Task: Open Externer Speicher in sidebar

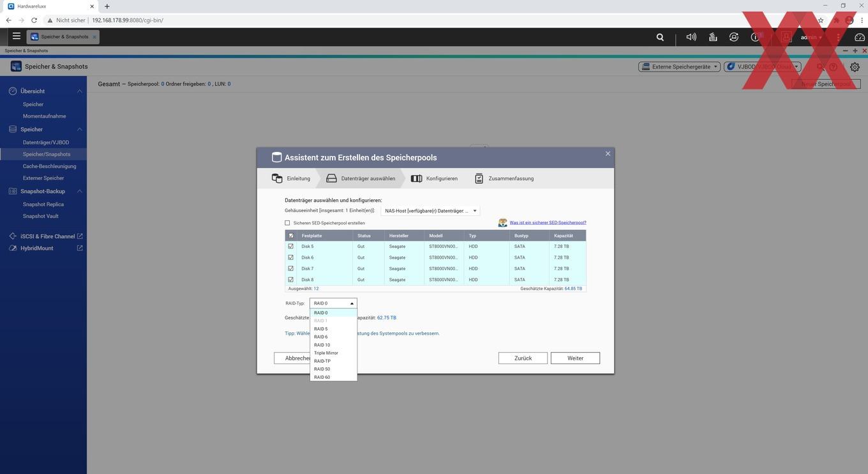Action: 43,178
